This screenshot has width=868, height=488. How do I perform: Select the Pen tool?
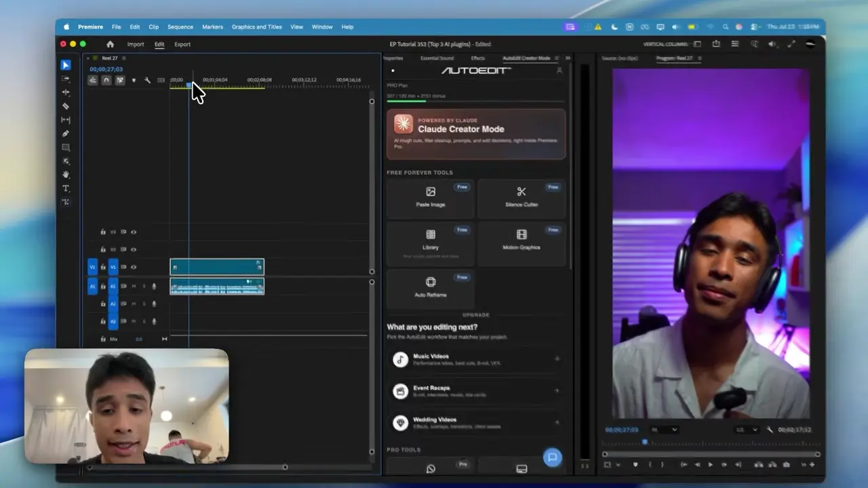pyautogui.click(x=66, y=134)
